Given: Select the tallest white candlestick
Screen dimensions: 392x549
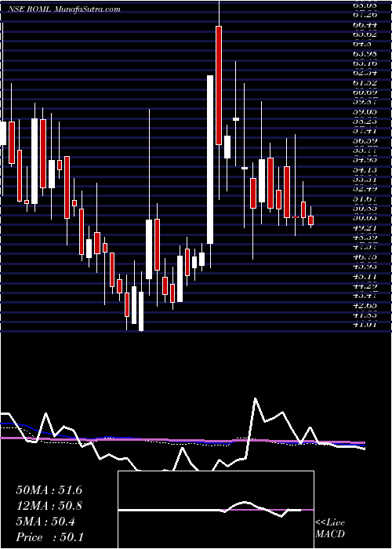Looking at the screenshot, I should [x=210, y=160].
